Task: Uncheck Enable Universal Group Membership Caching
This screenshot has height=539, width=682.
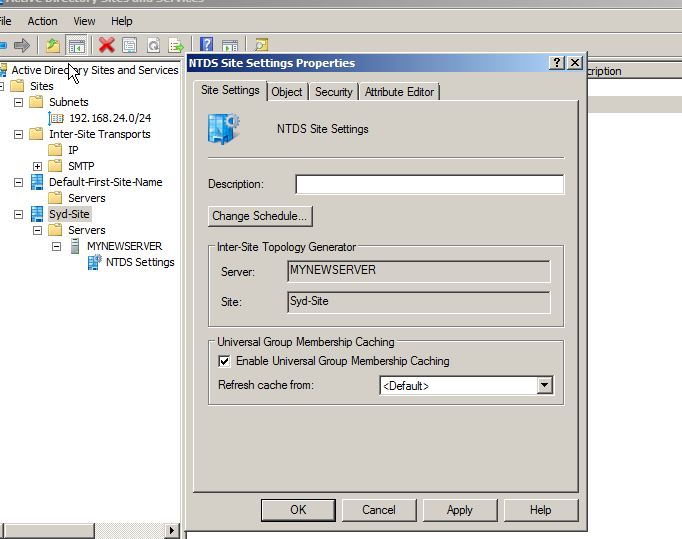Action: click(x=224, y=361)
